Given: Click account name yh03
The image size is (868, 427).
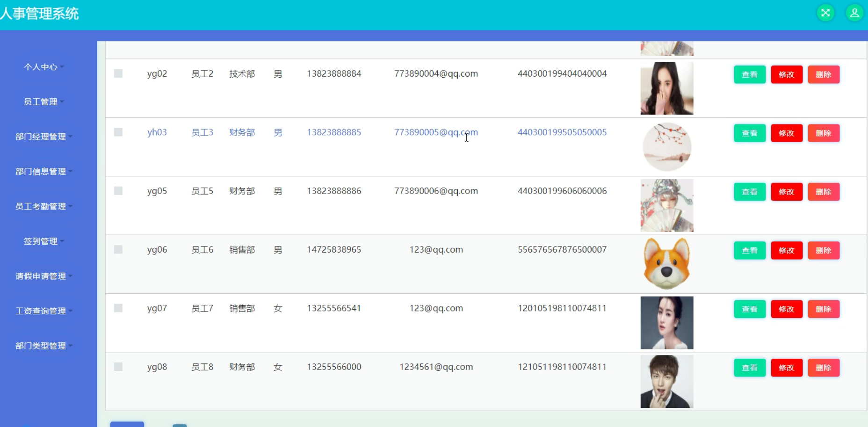Looking at the screenshot, I should click(157, 132).
